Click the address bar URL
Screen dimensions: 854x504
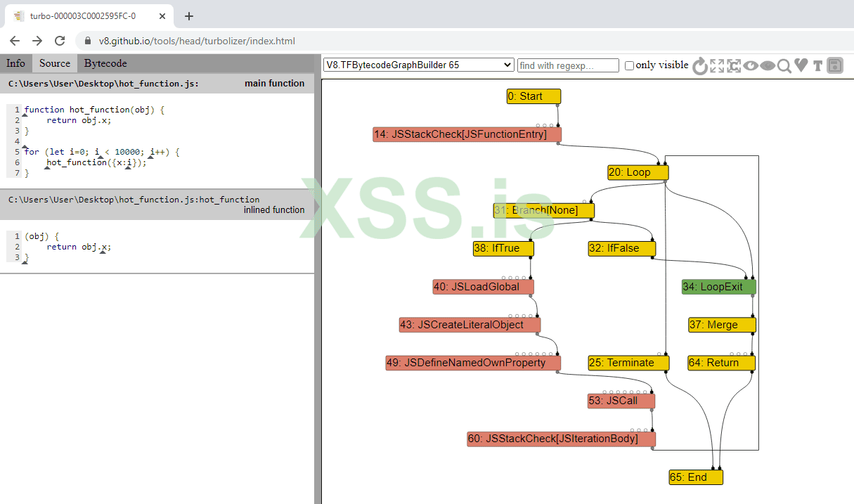(x=197, y=41)
